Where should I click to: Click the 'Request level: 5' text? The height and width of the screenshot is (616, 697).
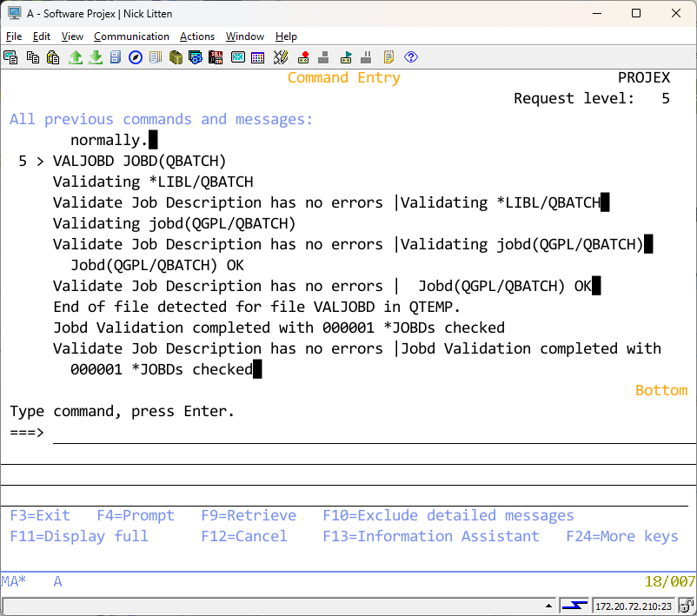pyautogui.click(x=592, y=99)
